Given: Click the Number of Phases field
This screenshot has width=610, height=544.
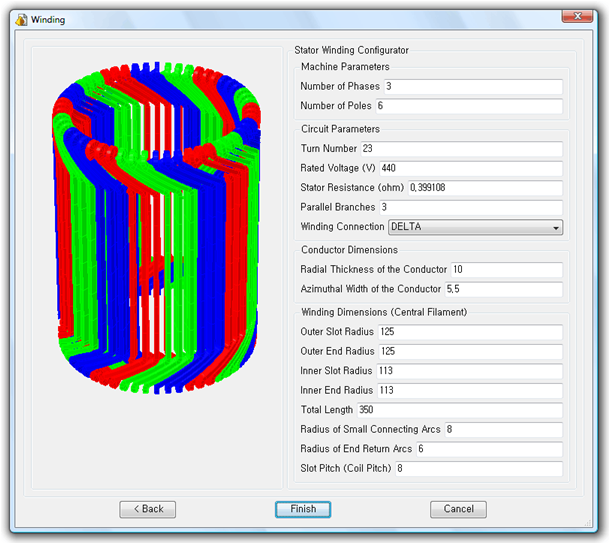Looking at the screenshot, I should pos(472,87).
